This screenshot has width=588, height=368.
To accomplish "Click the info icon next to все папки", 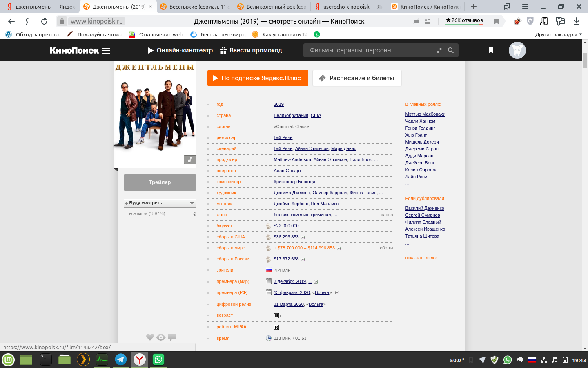I will click(x=194, y=214).
